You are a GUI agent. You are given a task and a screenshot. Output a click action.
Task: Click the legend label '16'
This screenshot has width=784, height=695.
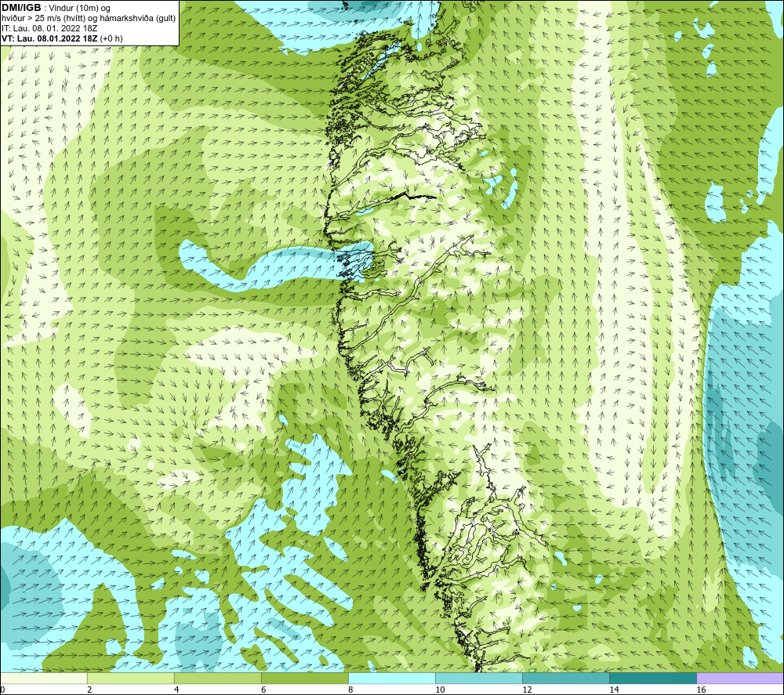701,690
